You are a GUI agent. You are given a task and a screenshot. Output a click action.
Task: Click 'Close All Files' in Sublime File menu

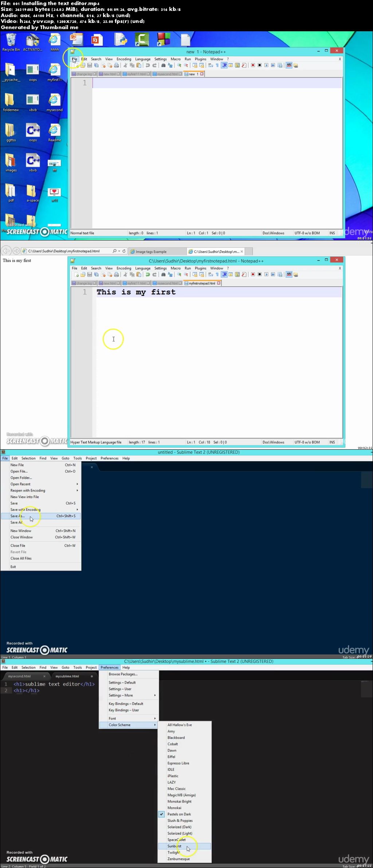41,558
